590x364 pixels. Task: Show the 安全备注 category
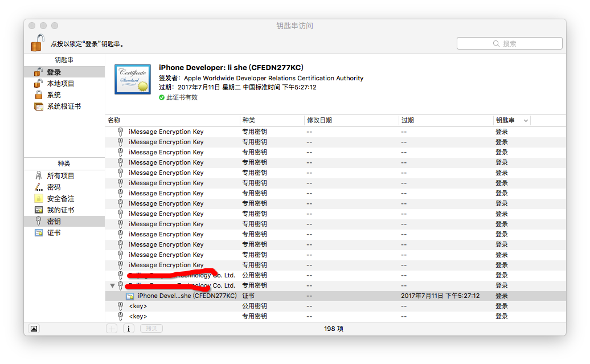point(64,198)
